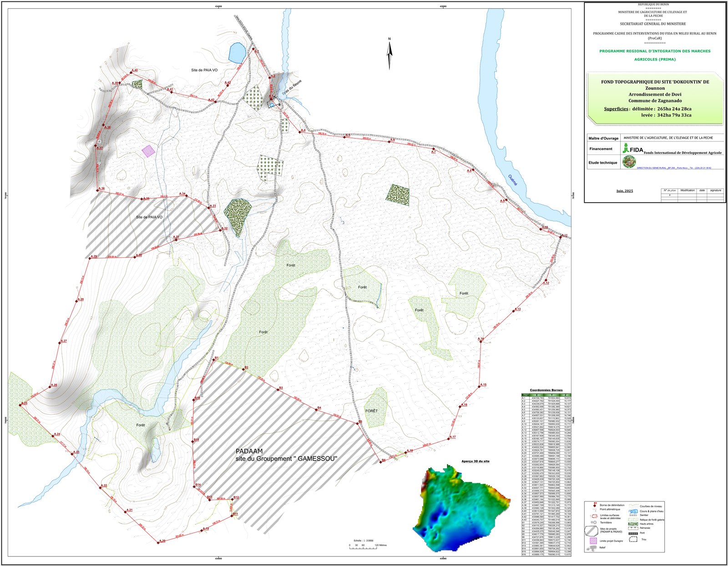This screenshot has height=566, width=728.
Task: Click the Juin, 2025 date text
Action: pyautogui.click(x=625, y=191)
